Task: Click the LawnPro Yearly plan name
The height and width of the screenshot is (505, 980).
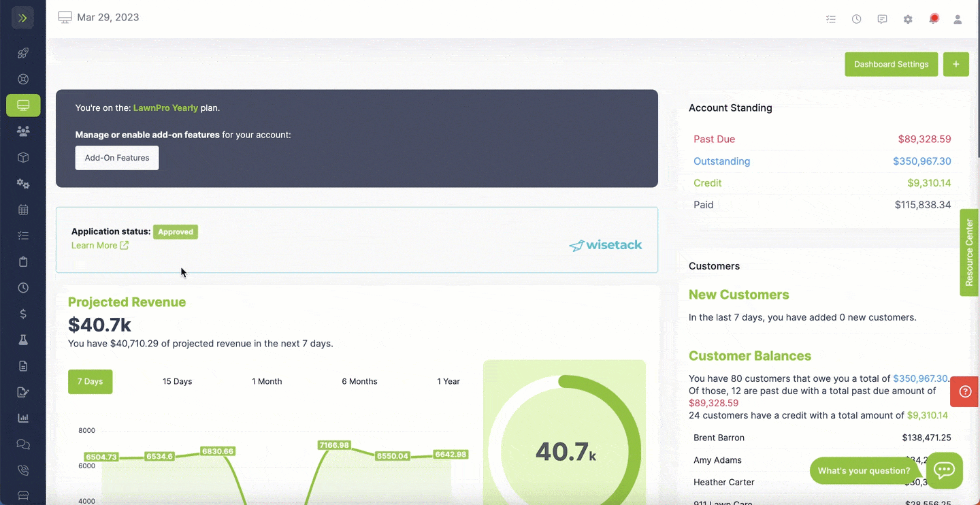Action: click(x=165, y=108)
